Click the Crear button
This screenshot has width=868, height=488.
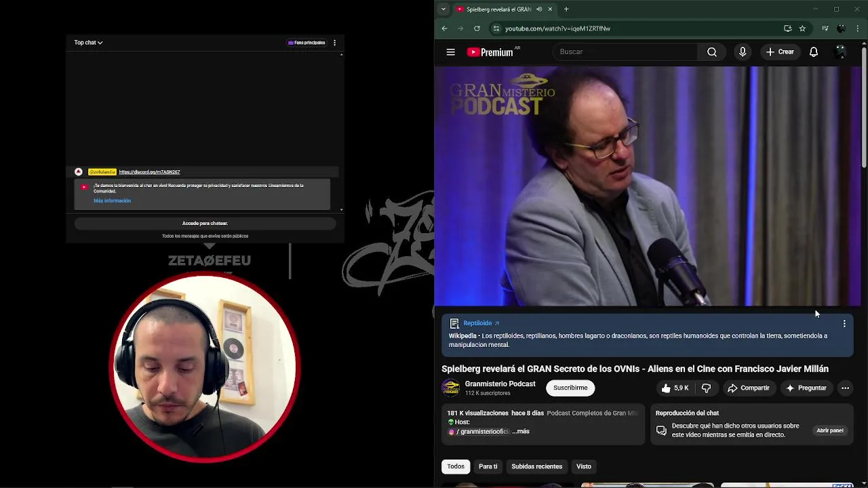[780, 52]
